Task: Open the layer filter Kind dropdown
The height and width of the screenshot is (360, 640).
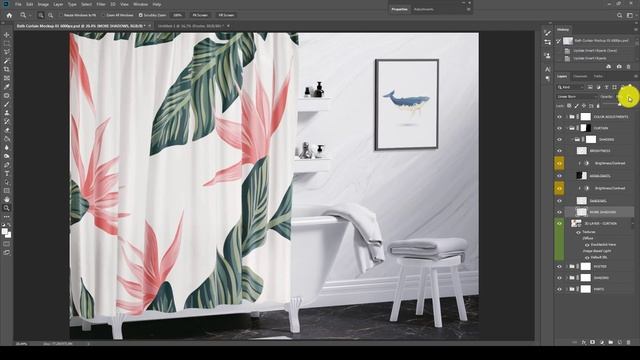Action: [x=571, y=87]
